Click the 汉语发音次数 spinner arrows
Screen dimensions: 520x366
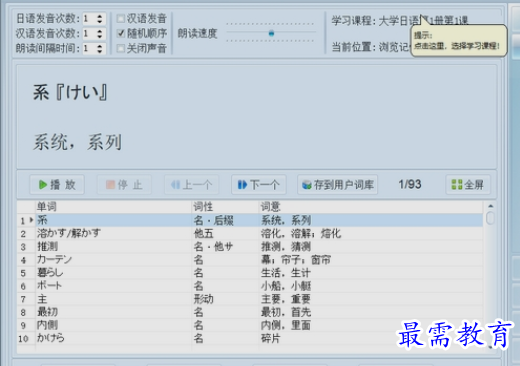pos(100,33)
